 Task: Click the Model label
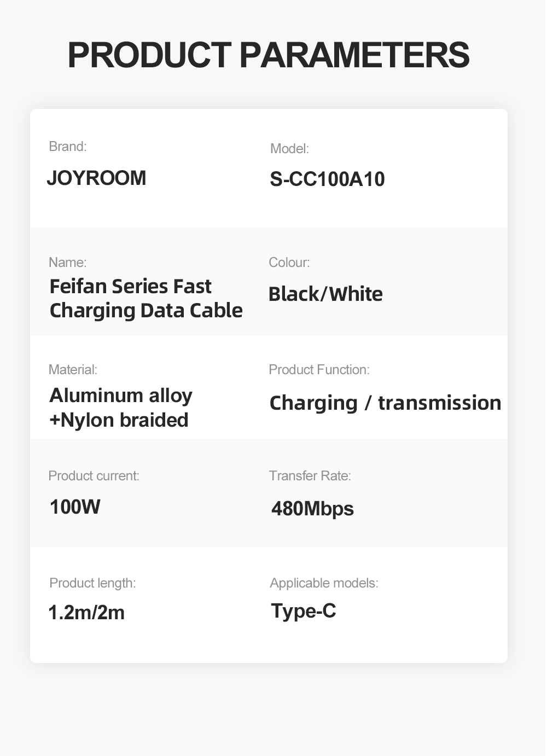[289, 149]
